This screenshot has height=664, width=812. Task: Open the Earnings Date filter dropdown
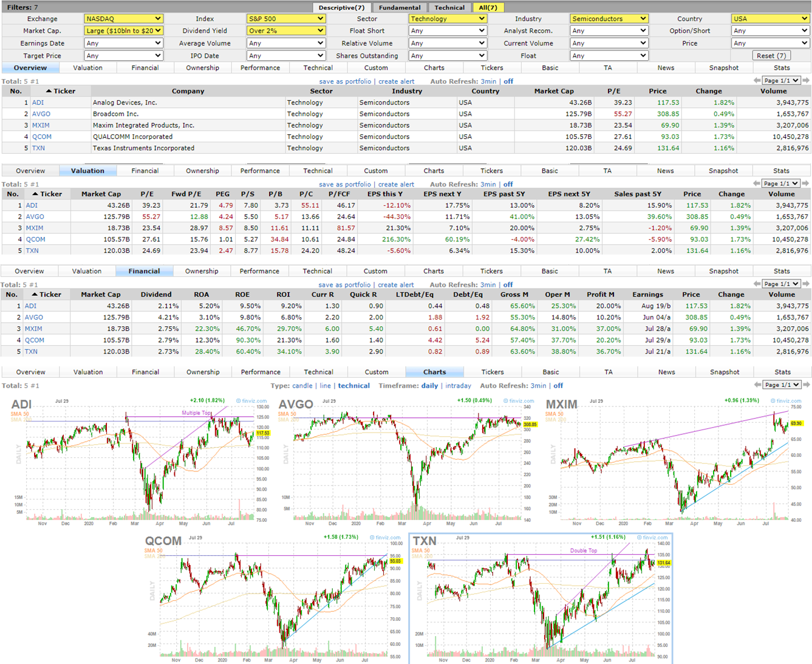click(123, 43)
